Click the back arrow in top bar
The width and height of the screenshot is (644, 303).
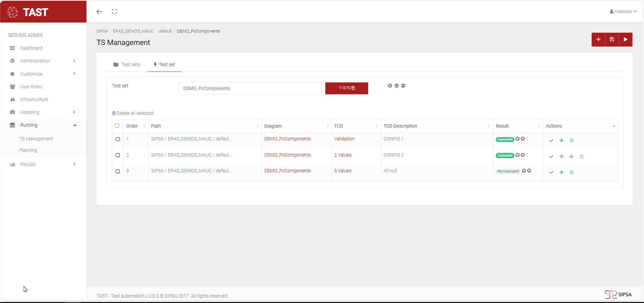tap(99, 12)
